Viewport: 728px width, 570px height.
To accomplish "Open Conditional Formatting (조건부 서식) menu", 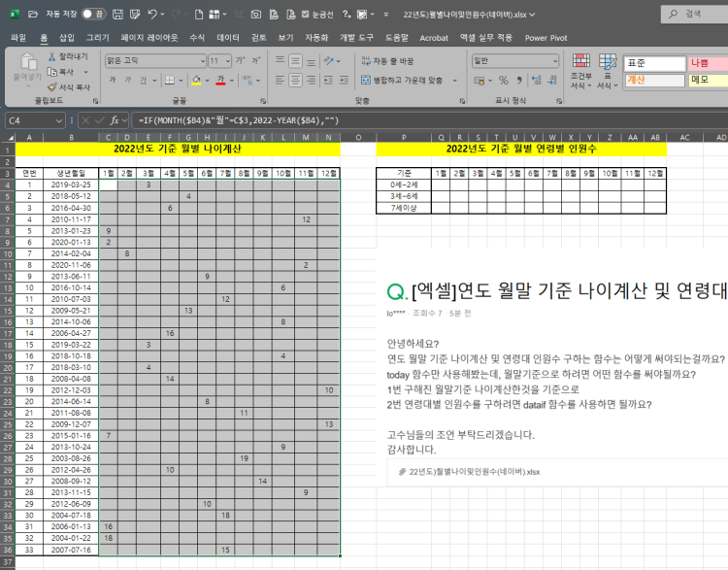I will [x=580, y=71].
